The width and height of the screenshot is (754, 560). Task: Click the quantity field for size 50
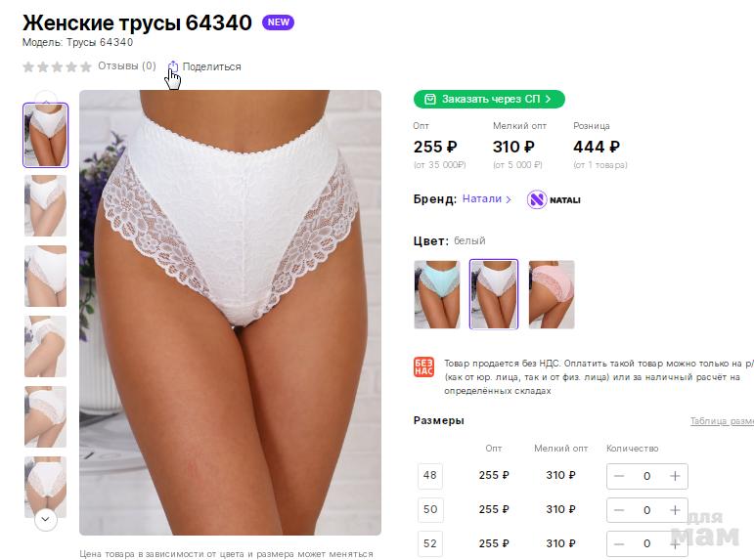tap(646, 510)
